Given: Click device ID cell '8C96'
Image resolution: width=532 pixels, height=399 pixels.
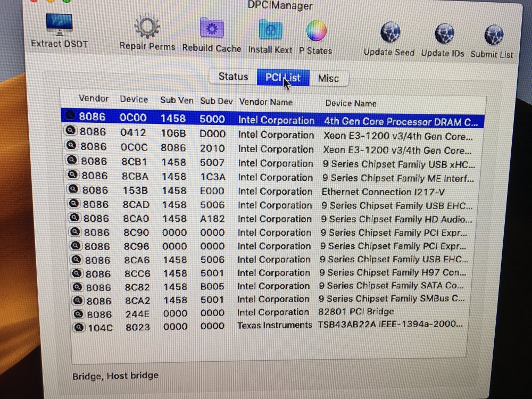Looking at the screenshot, I should (136, 246).
